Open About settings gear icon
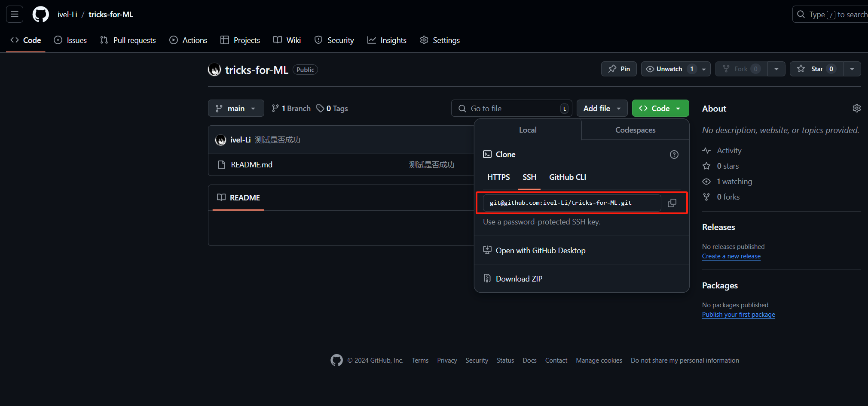 (856, 108)
